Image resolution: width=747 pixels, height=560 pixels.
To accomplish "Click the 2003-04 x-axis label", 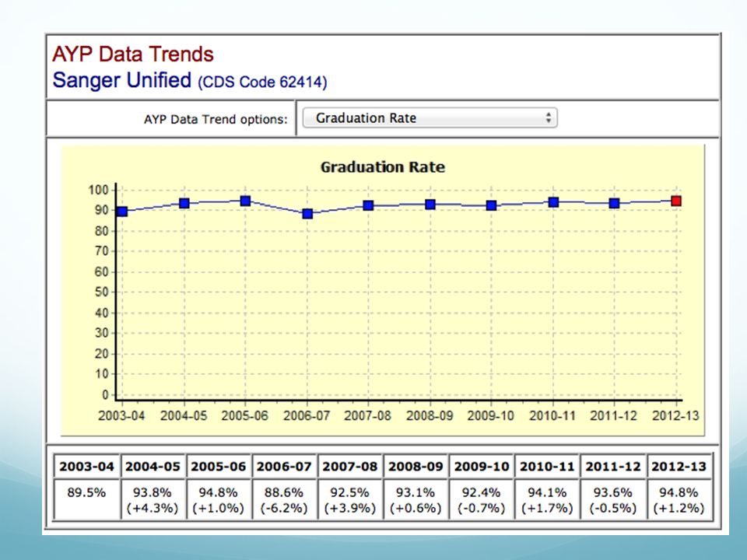I will coord(121,415).
